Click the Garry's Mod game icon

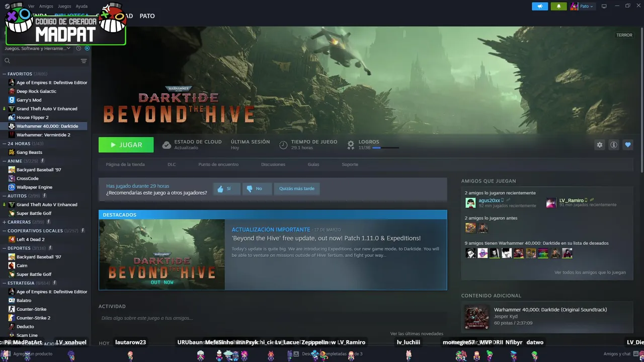[12, 100]
